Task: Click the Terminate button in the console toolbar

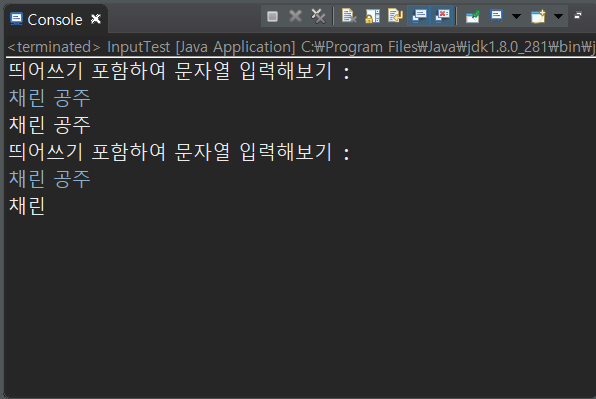Action: [272, 16]
